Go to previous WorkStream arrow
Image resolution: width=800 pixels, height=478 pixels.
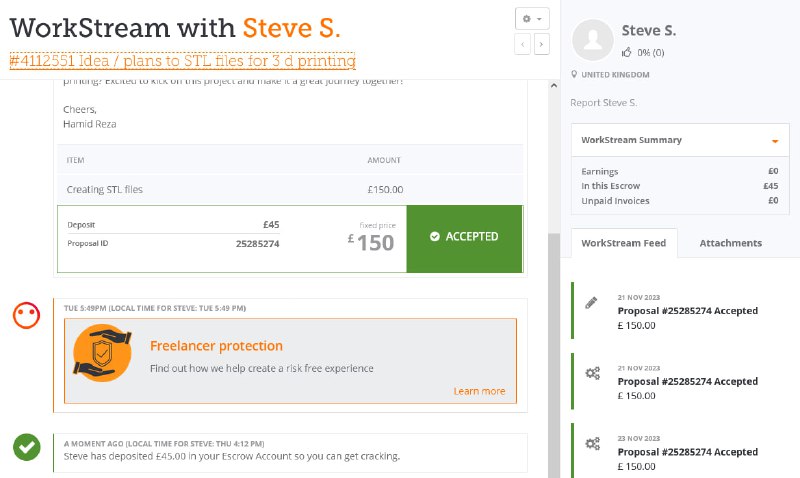tap(522, 44)
